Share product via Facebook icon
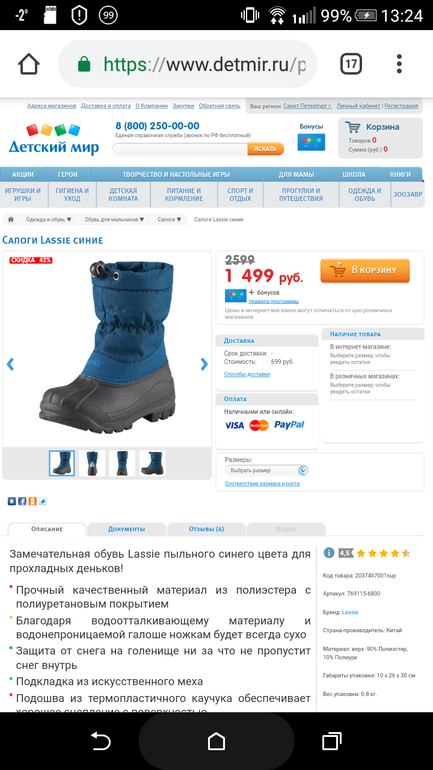 coord(22,501)
